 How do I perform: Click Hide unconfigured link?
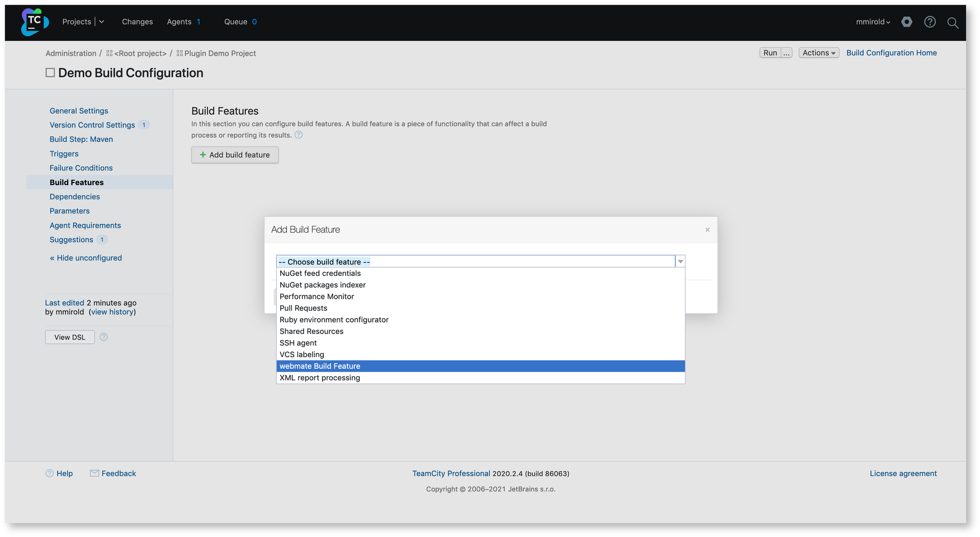click(86, 258)
